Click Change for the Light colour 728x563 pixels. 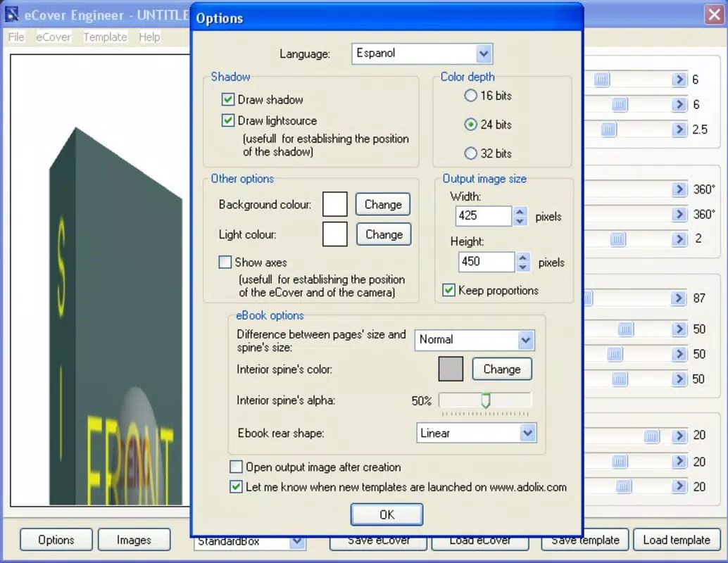click(384, 234)
